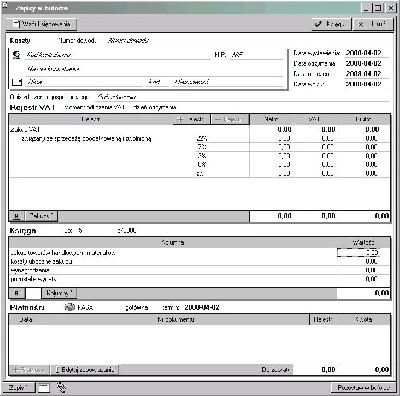Click the 'pozostałe wydatki' row in the Księga
This screenshot has height=396, width=400.
click(x=199, y=279)
